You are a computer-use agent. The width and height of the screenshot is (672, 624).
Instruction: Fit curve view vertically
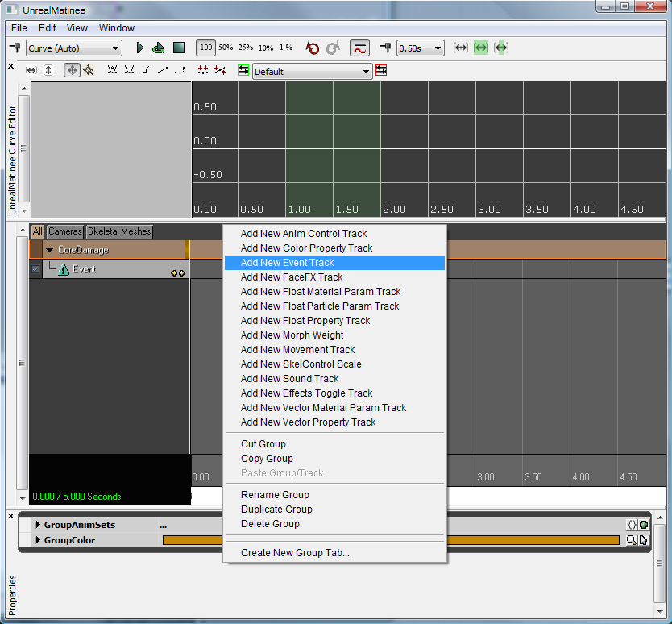tap(48, 70)
